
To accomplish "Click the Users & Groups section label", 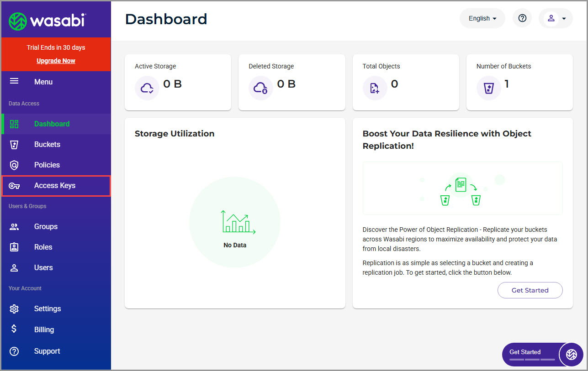I will [x=27, y=206].
